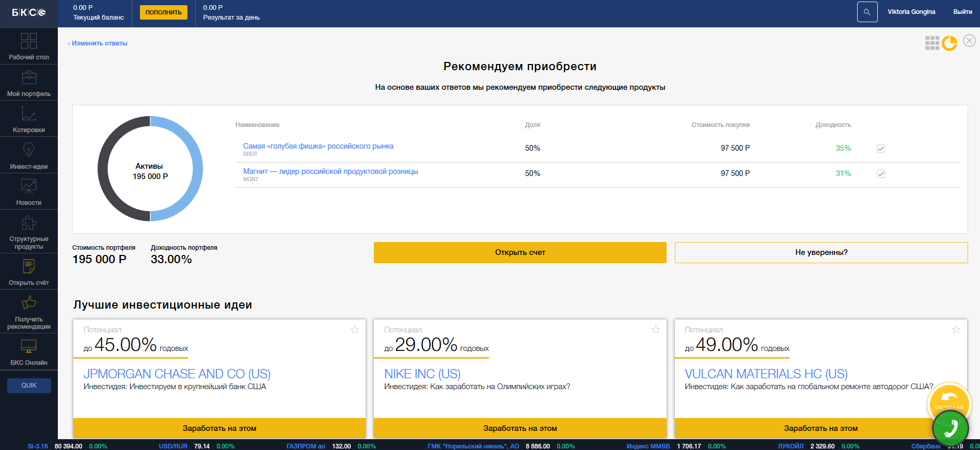Click Текущий баланс label
The height and width of the screenshot is (450, 980).
[99, 18]
